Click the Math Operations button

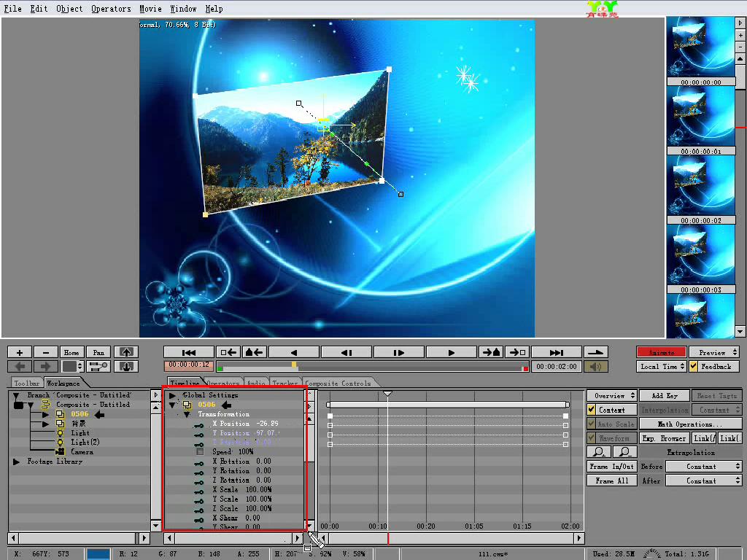pyautogui.click(x=690, y=424)
